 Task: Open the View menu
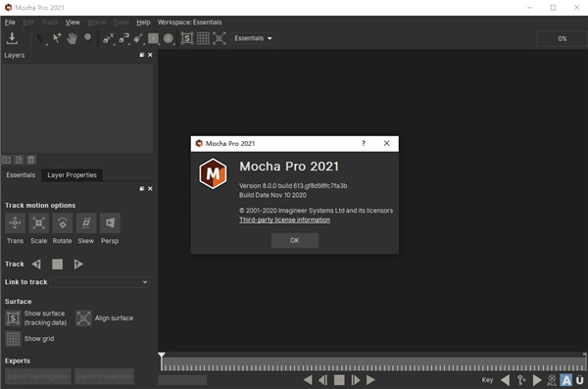[73, 23]
